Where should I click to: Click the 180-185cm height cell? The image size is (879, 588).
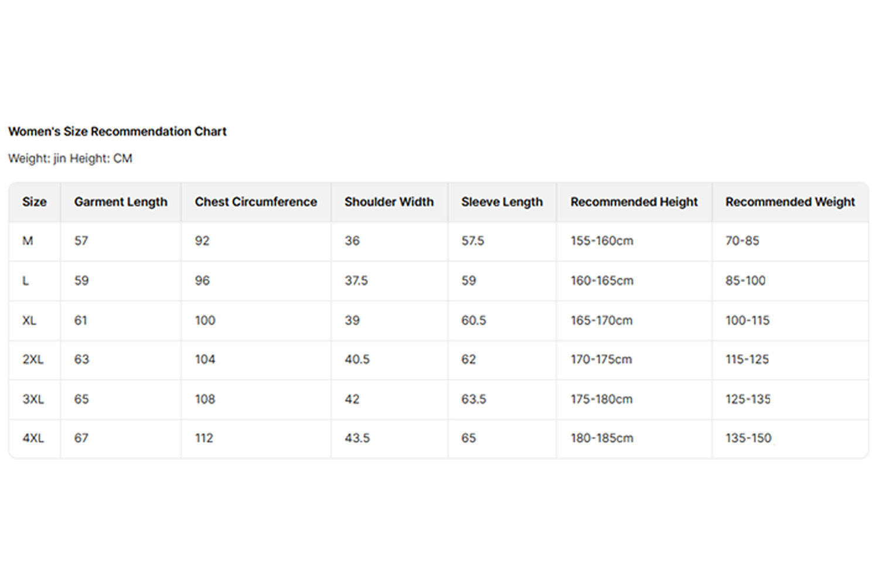point(602,438)
